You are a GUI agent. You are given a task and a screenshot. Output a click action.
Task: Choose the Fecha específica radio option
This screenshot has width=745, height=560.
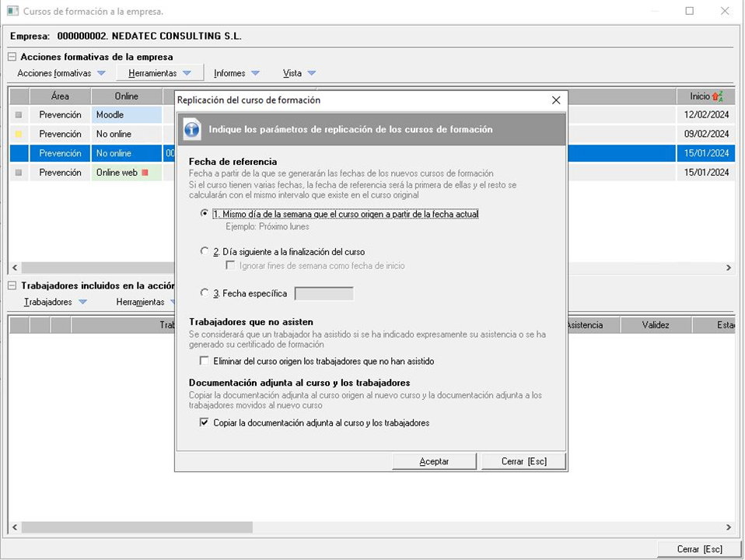[x=205, y=293]
